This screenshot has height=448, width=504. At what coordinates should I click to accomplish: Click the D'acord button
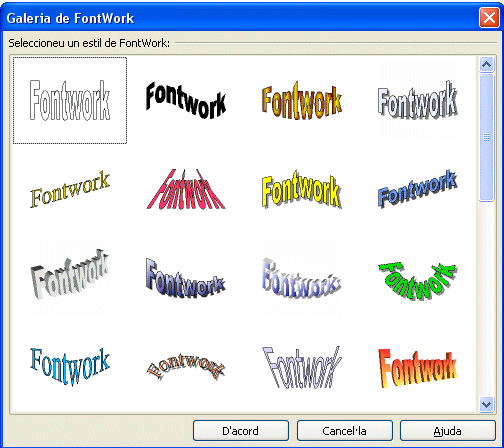[241, 431]
